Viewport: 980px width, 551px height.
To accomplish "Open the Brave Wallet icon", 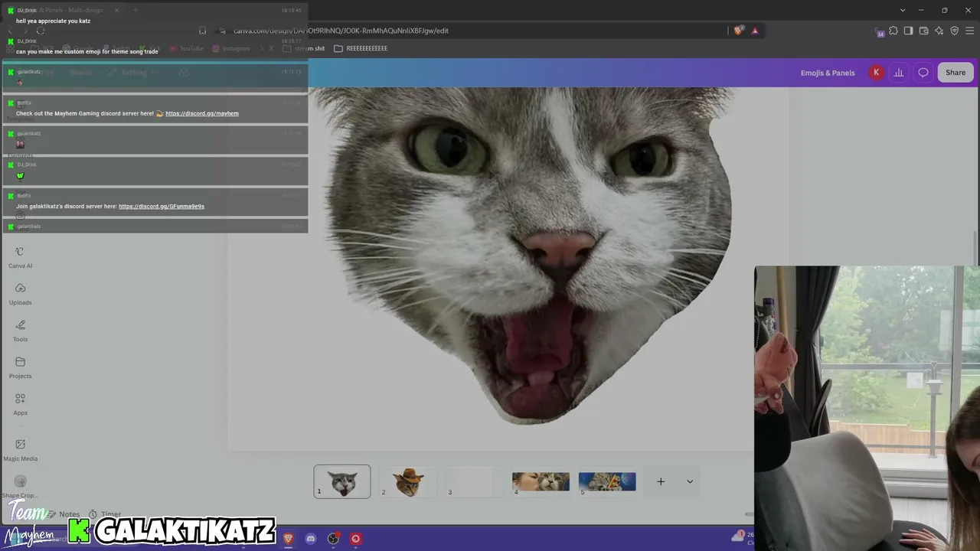I will [923, 31].
